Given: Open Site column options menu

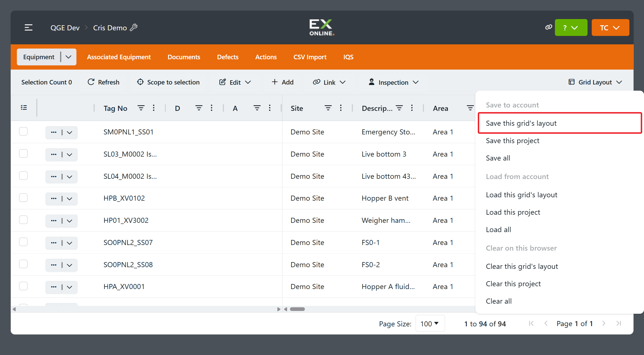Looking at the screenshot, I should [341, 108].
